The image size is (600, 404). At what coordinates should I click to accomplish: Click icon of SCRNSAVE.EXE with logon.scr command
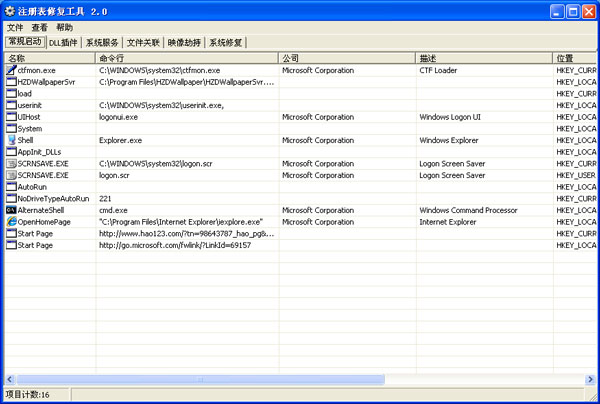(11, 175)
